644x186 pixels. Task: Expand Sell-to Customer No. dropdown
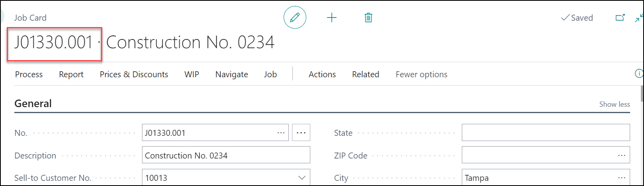[x=302, y=178]
